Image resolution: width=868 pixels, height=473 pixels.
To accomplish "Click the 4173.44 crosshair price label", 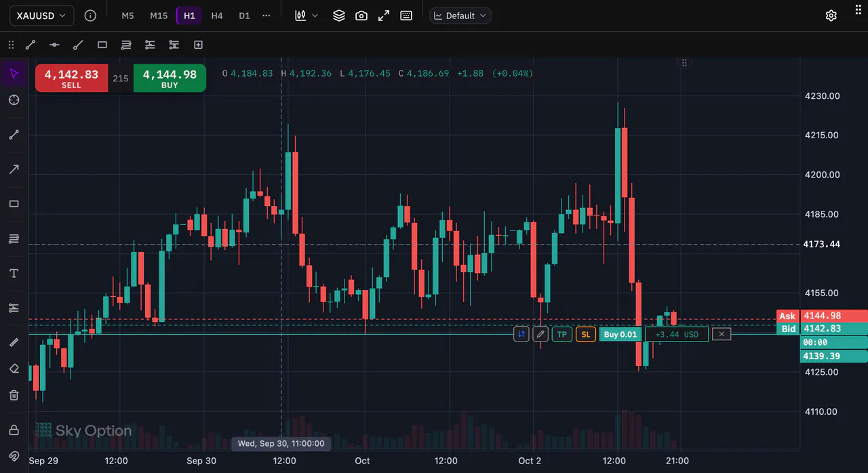I will (x=821, y=244).
